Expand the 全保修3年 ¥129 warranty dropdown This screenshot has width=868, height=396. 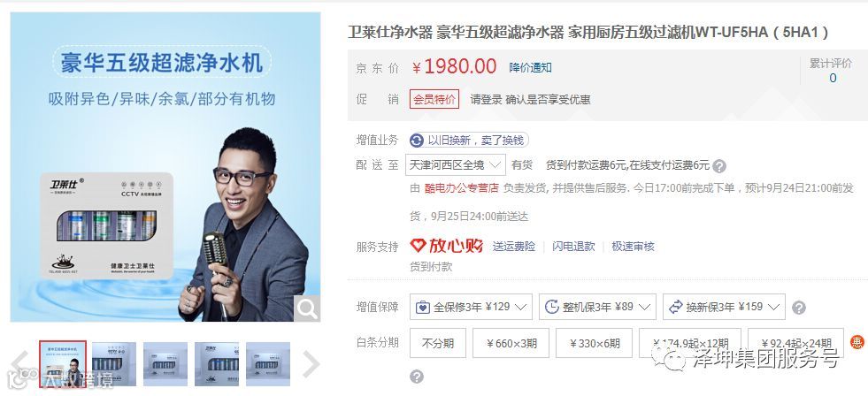click(x=471, y=307)
